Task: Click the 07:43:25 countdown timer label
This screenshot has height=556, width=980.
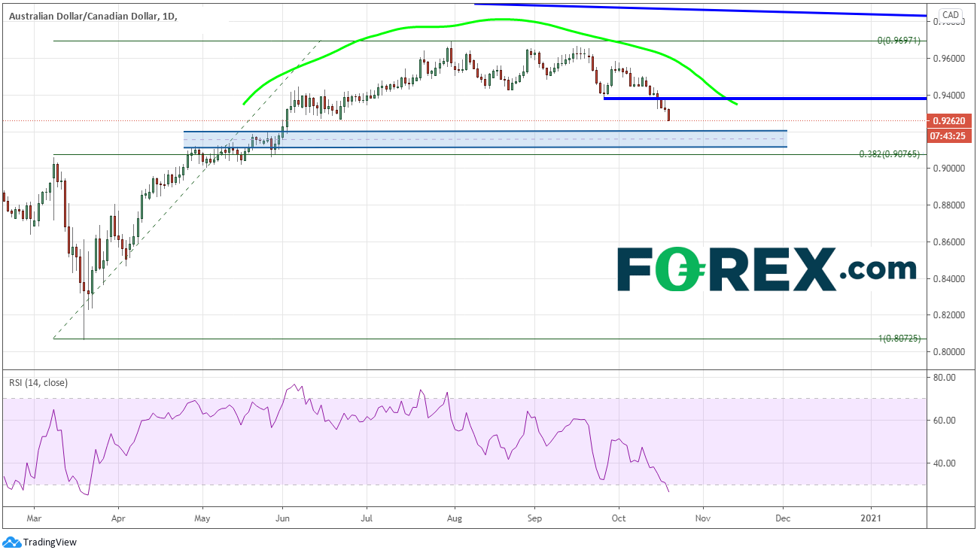Action: point(951,136)
